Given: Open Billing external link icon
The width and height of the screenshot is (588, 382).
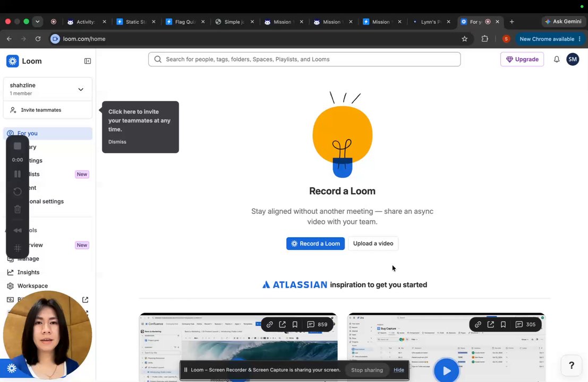Looking at the screenshot, I should click(x=85, y=300).
